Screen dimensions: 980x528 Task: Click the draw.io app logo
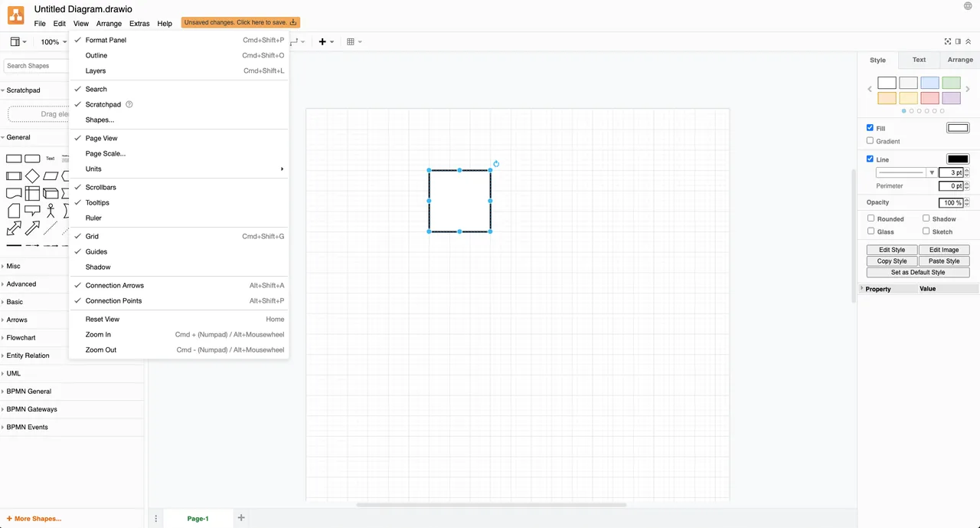click(16, 15)
